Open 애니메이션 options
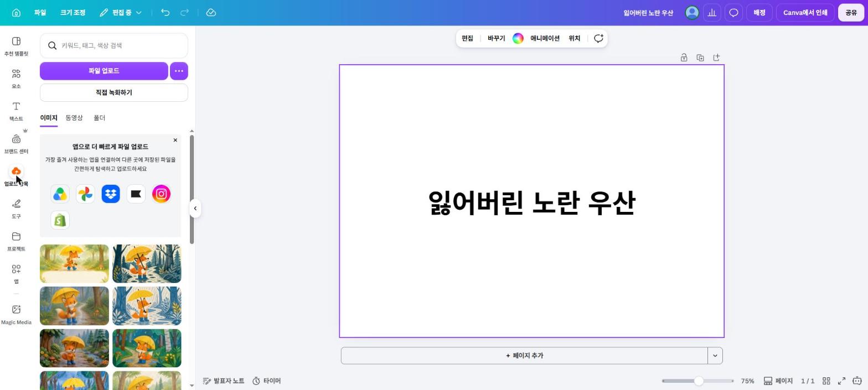 coord(545,38)
